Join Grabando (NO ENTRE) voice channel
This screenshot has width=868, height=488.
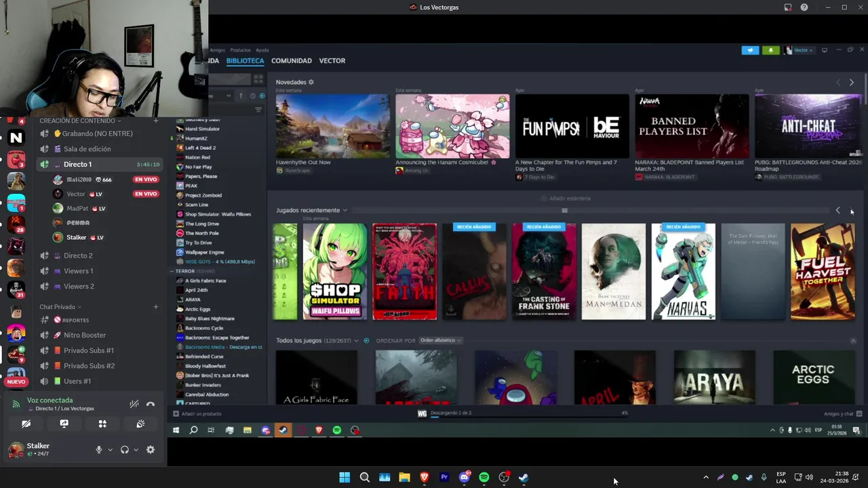[x=99, y=134]
